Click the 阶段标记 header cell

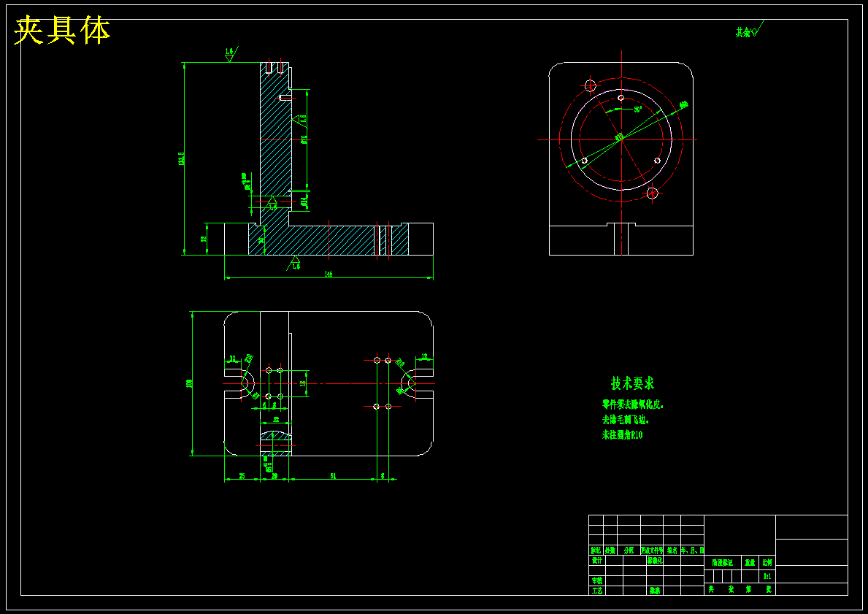click(x=723, y=562)
